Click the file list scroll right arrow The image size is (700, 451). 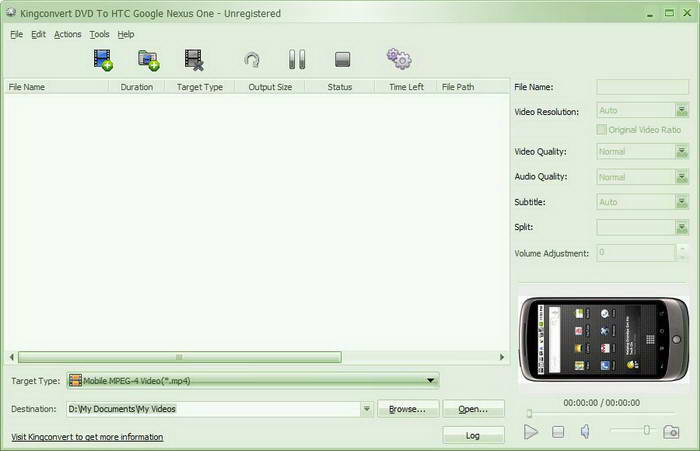click(x=502, y=357)
